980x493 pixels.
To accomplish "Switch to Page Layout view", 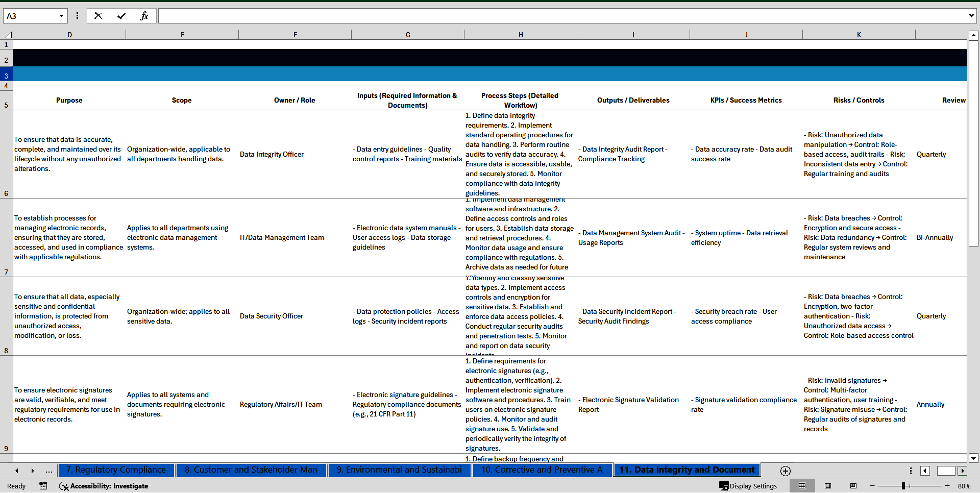I will pos(828,486).
